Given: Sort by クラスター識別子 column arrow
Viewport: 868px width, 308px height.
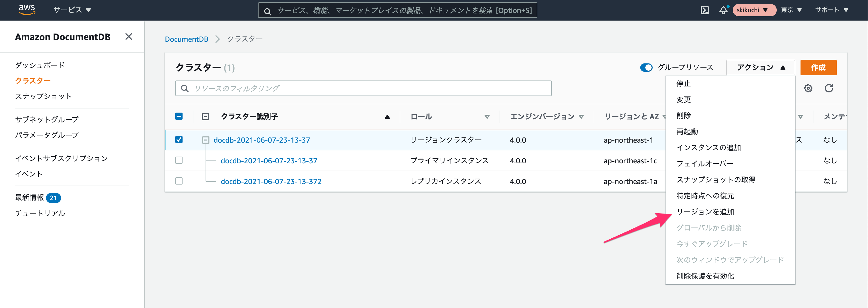Looking at the screenshot, I should click(x=387, y=116).
